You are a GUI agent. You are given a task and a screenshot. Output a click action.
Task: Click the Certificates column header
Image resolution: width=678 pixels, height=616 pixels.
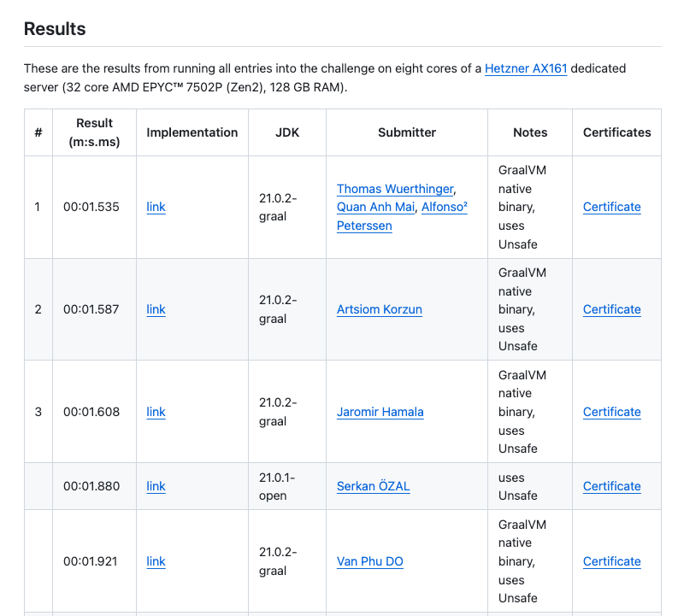[x=616, y=132]
